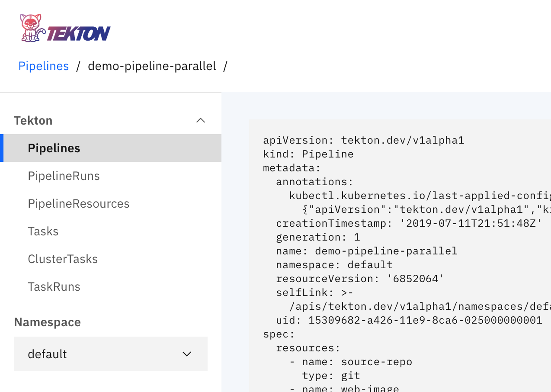The width and height of the screenshot is (551, 392).
Task: Click the Namespace heading
Action: point(48,322)
